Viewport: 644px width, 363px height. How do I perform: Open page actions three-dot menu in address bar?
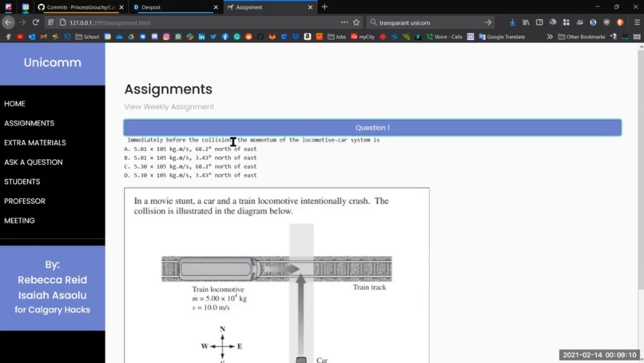344,22
